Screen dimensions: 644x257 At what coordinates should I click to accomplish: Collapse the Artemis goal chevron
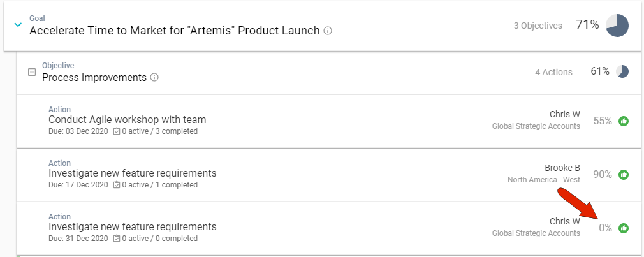coord(17,25)
